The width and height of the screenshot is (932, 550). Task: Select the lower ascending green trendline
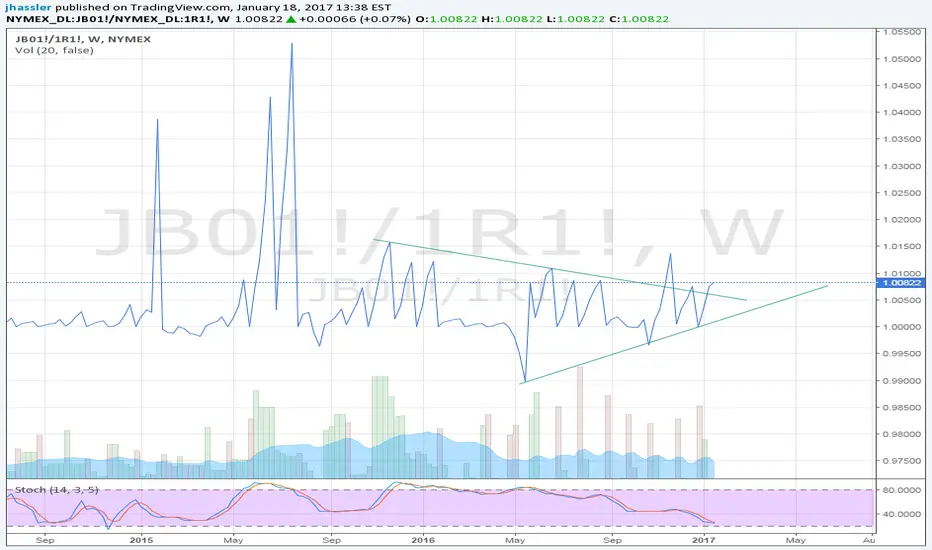pos(673,335)
